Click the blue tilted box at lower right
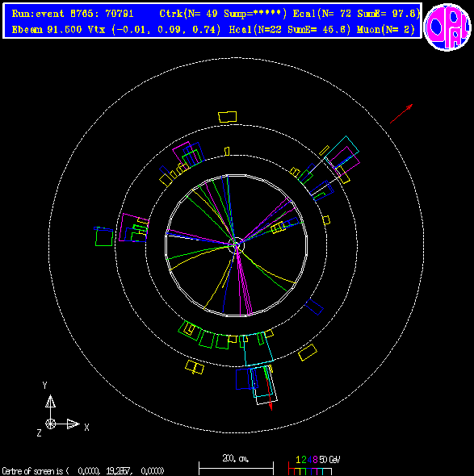474x476 pixels. tap(314, 307)
